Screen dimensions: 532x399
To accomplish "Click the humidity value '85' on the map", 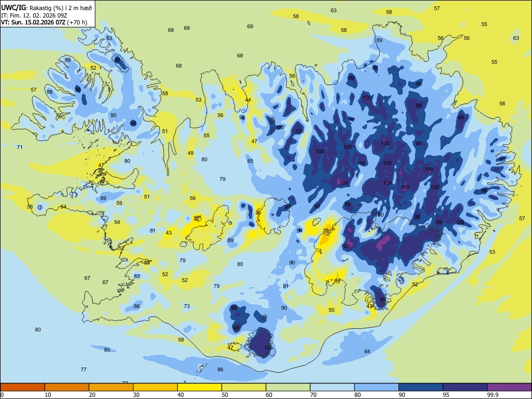I will 250,161.
